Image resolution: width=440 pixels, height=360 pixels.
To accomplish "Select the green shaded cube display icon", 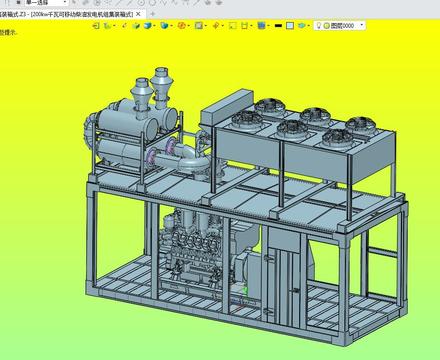I will (x=136, y=26).
